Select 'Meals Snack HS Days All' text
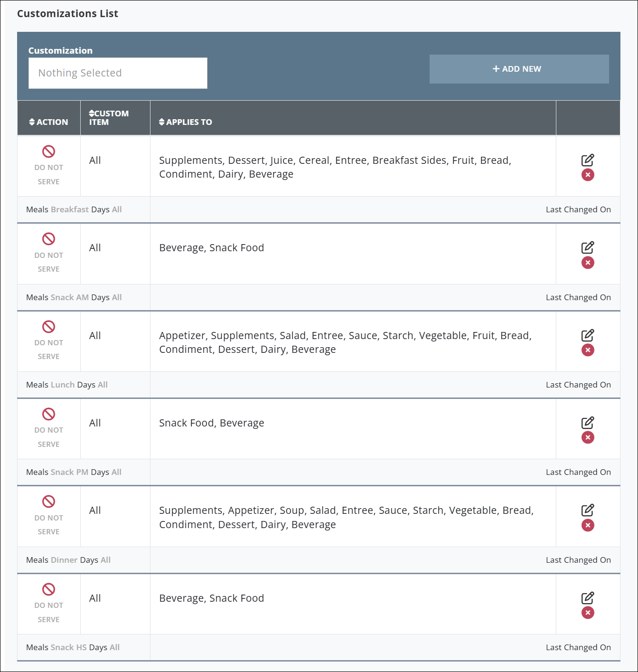This screenshot has width=638, height=672. 73,647
